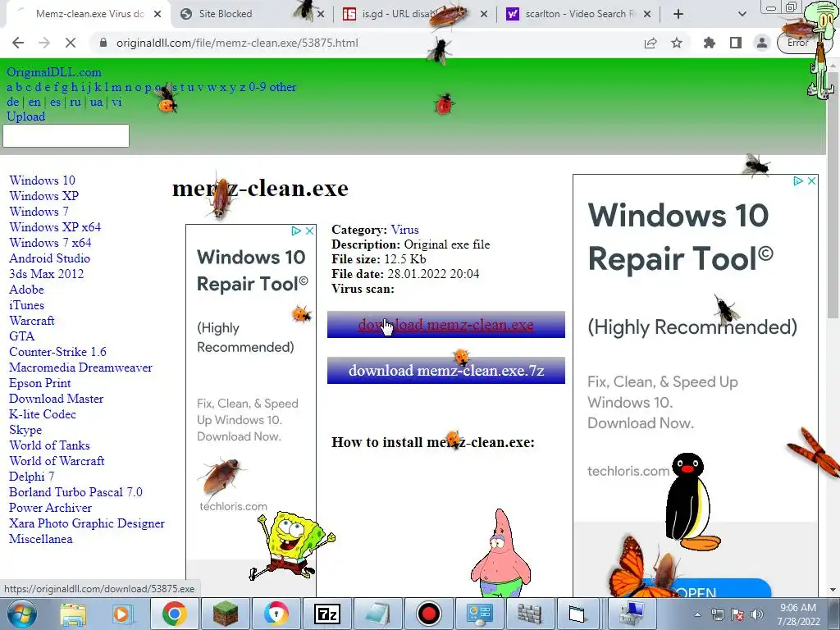Toggle the browser side panel icon
Image resolution: width=840 pixels, height=630 pixels.
click(x=736, y=43)
